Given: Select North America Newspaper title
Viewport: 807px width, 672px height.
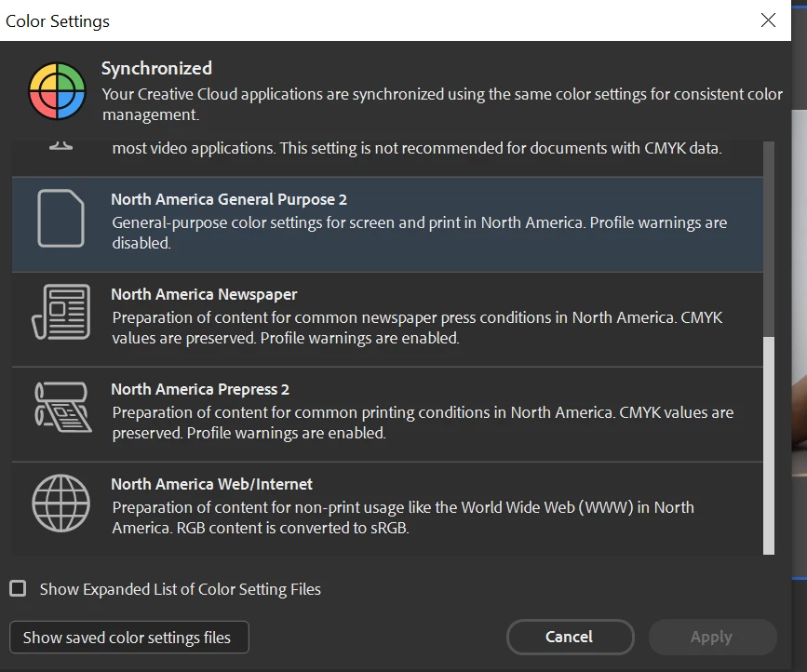Looking at the screenshot, I should coord(205,294).
